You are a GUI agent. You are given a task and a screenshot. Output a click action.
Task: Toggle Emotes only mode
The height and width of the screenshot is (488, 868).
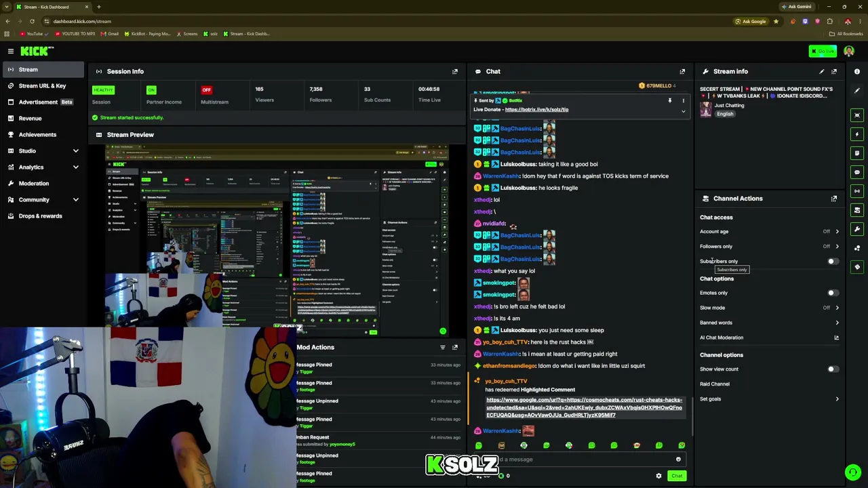(x=833, y=293)
